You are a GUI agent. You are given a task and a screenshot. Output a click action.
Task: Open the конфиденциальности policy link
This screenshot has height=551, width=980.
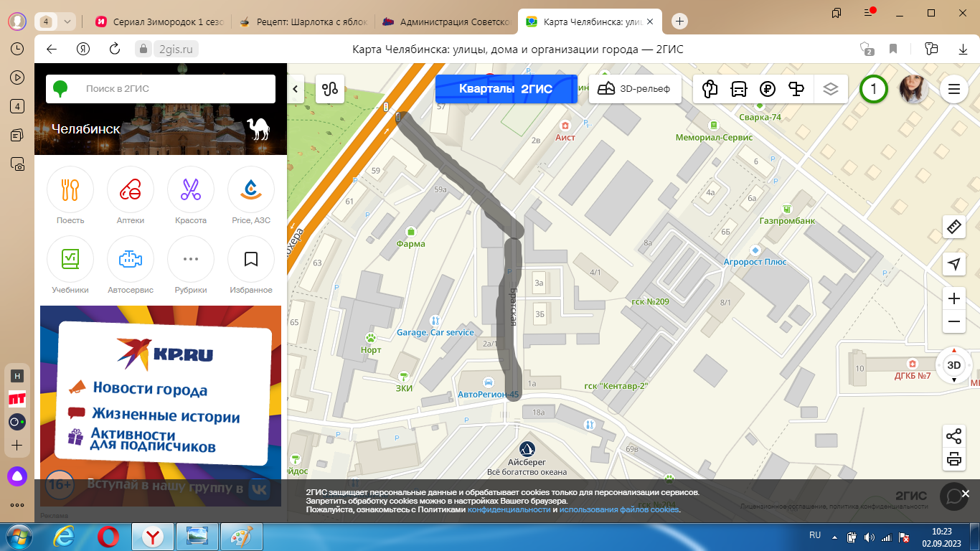(x=509, y=510)
